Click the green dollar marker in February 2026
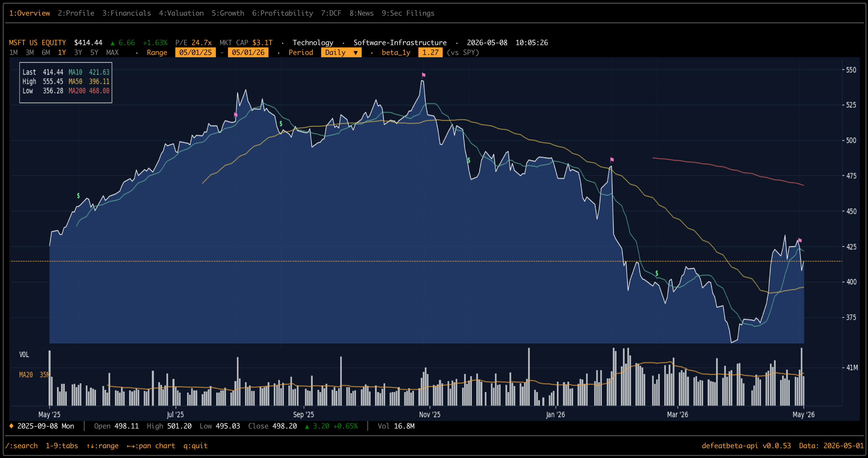The height and width of the screenshot is (458, 868). click(657, 273)
